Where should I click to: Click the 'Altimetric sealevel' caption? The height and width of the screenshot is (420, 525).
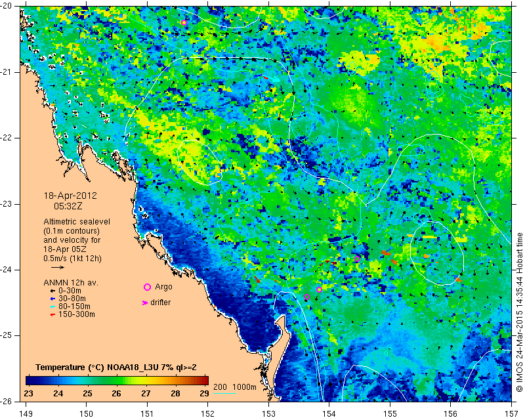[x=77, y=222]
